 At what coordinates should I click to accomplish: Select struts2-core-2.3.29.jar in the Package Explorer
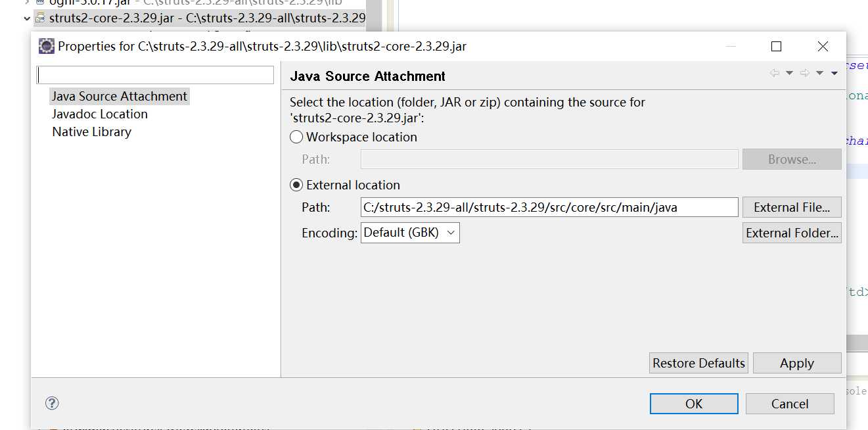click(x=207, y=18)
